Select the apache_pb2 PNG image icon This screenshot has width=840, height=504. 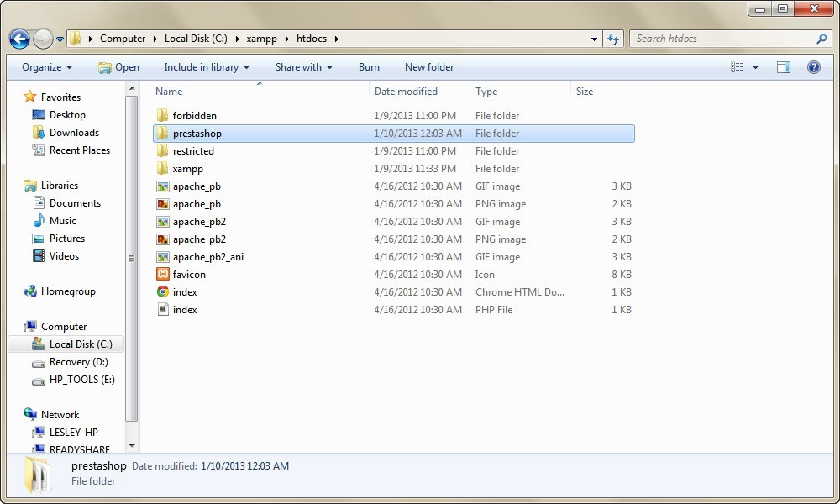tap(163, 239)
